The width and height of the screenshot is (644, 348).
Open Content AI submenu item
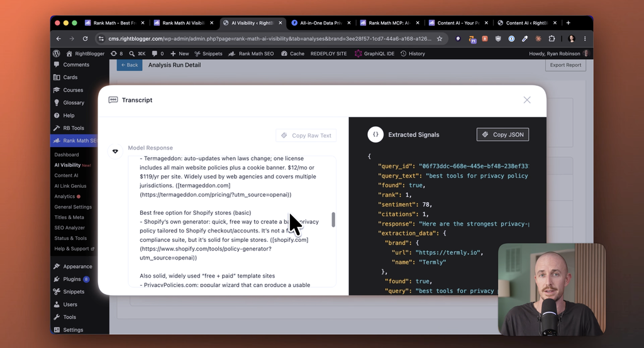[x=66, y=175]
